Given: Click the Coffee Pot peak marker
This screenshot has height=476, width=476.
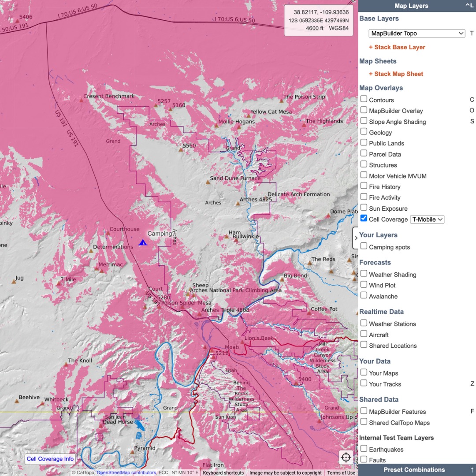Looking at the screenshot, I should [x=309, y=313].
